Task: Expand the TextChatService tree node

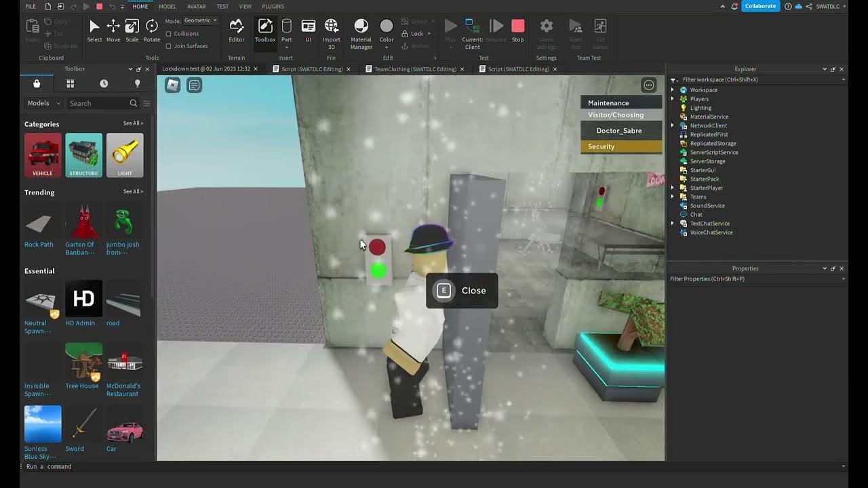Action: click(x=673, y=224)
